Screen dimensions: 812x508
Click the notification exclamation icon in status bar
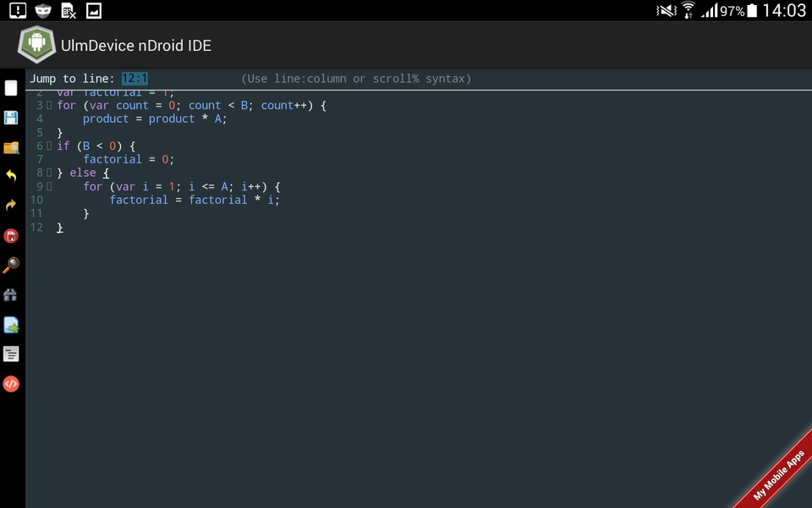17,10
